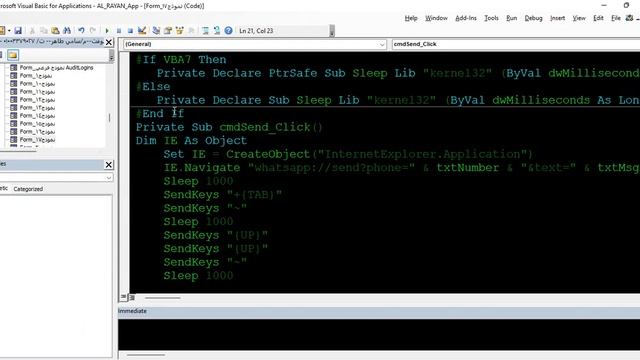Open the File menu

coord(616,18)
